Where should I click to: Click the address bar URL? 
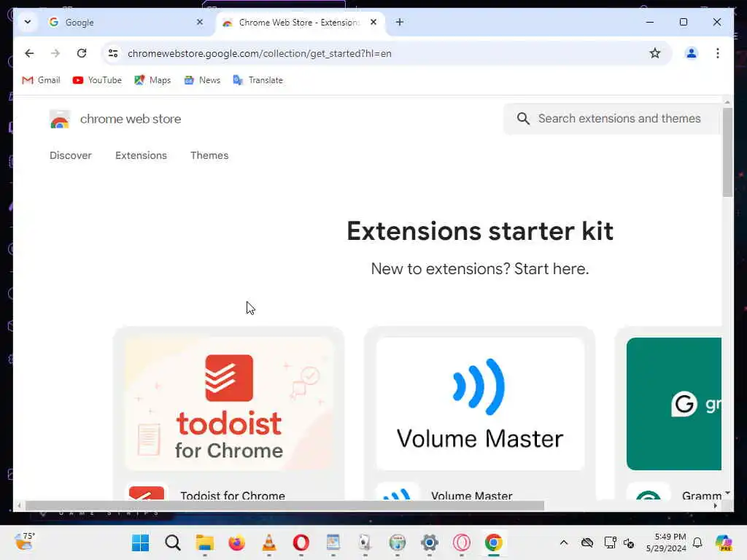(260, 53)
